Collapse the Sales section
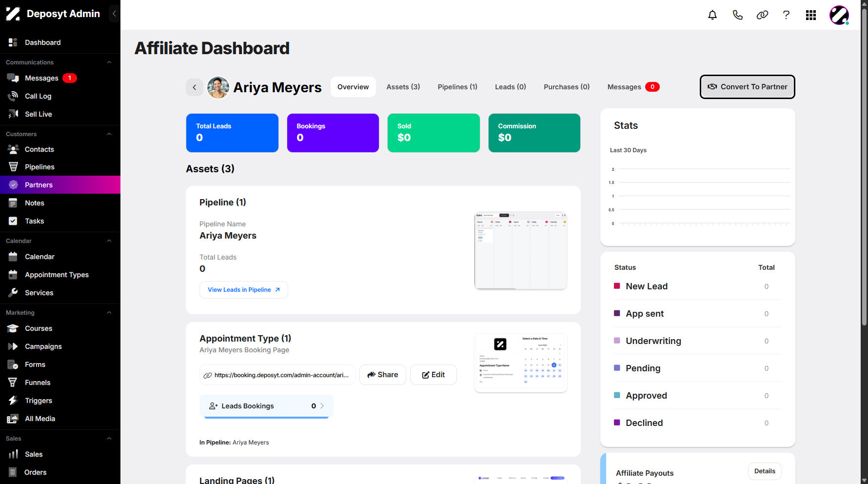The height and width of the screenshot is (484, 868). pos(109,439)
